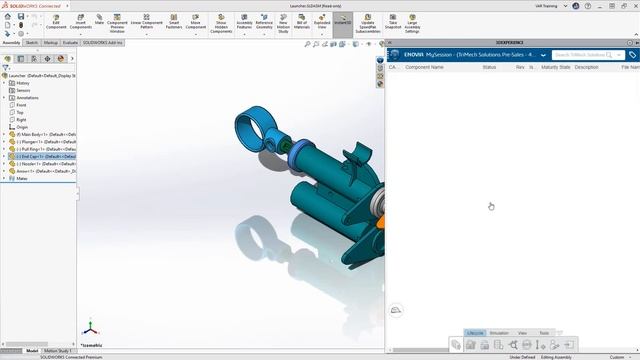Image resolution: width=640 pixels, height=360 pixels.
Task: Click the Component Name column header
Action: click(x=424, y=67)
